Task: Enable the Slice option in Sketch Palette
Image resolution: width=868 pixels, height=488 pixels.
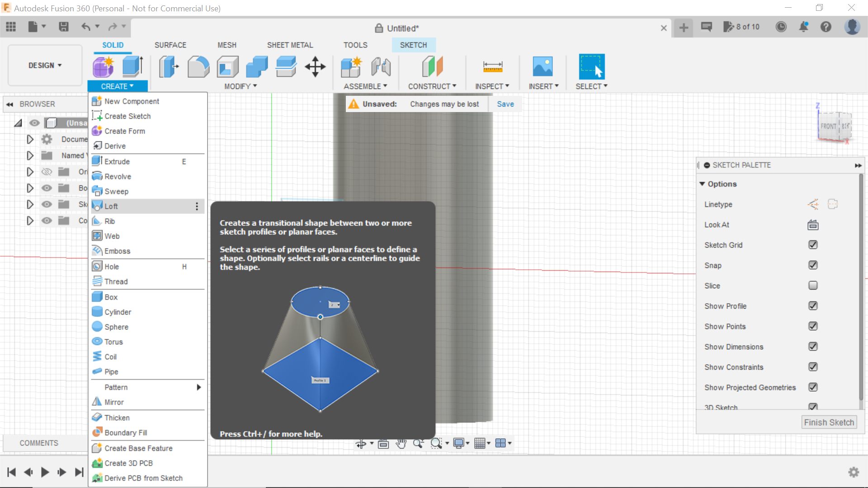Action: 813,286
